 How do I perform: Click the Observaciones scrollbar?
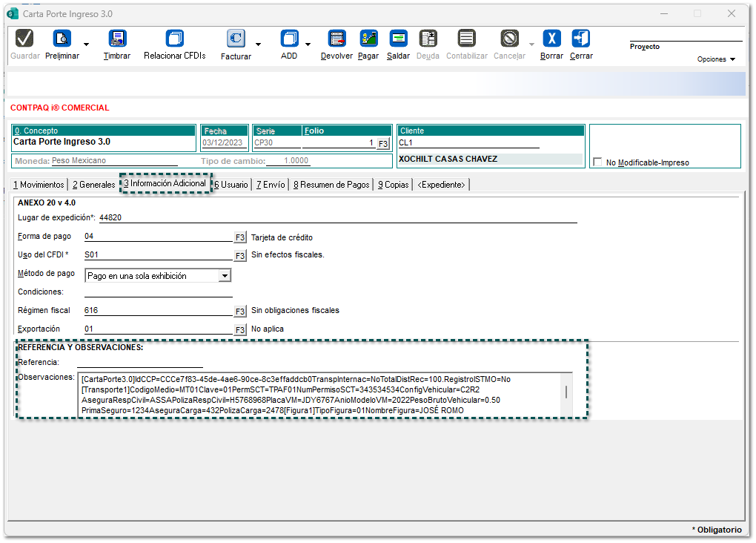coord(567,393)
